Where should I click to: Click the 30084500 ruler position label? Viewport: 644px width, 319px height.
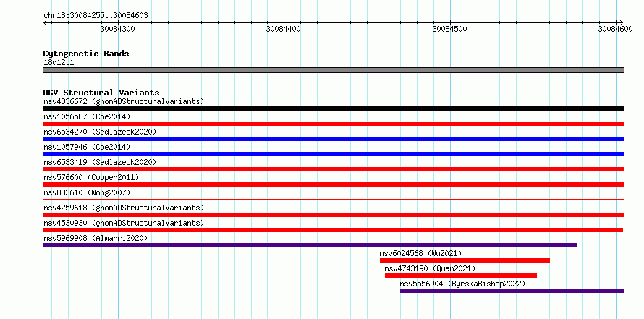[450, 30]
